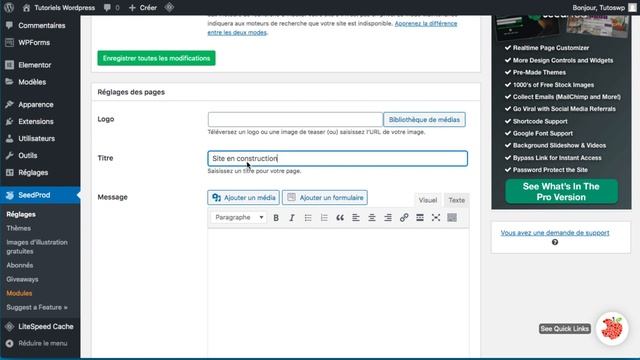Viewport: 640px width, 360px height.
Task: Open Modèles menu in sidebar
Action: tap(40, 82)
